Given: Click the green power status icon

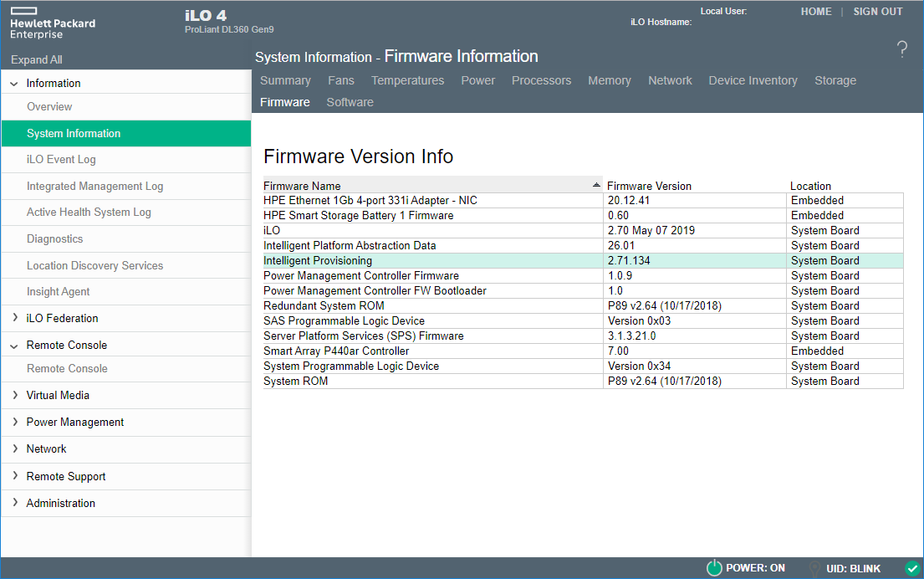Looking at the screenshot, I should 714,568.
